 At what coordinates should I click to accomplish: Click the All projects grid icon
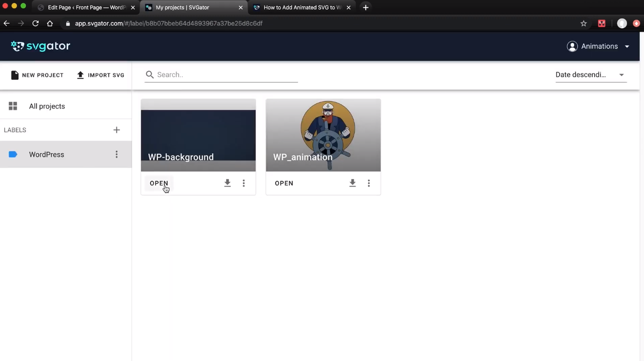coord(13,106)
